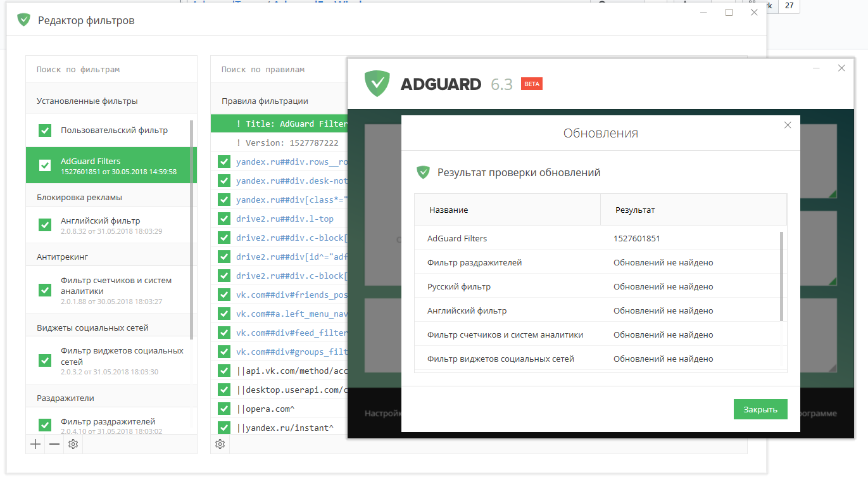The width and height of the screenshot is (868, 496).
Task: Click the vk.com##a.left_menu_nav rule text
Action: [x=292, y=314]
